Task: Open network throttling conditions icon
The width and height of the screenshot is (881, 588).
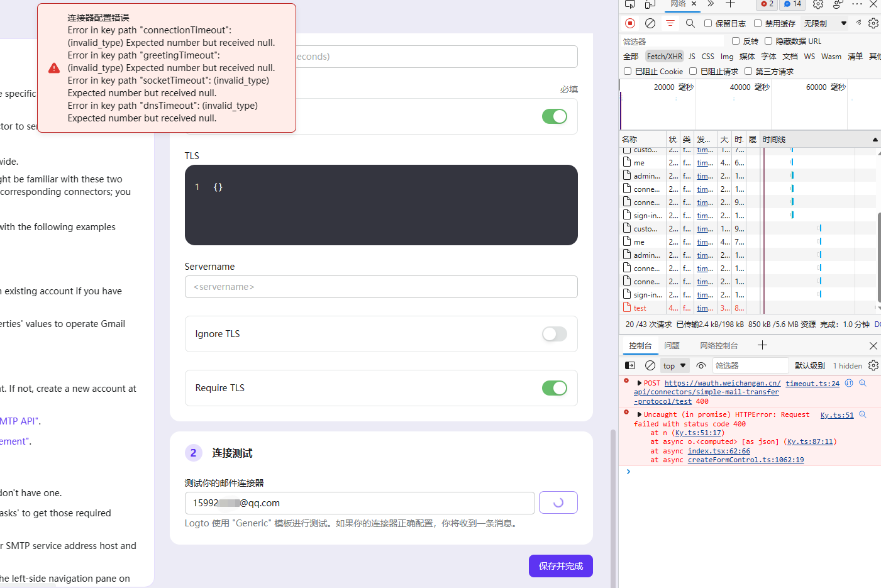Action: click(x=858, y=23)
